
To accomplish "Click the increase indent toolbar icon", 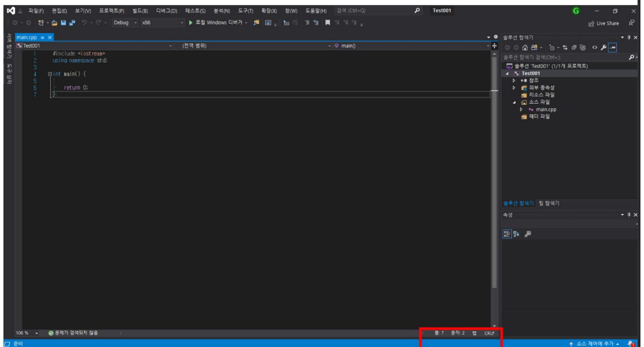I will click(x=316, y=23).
